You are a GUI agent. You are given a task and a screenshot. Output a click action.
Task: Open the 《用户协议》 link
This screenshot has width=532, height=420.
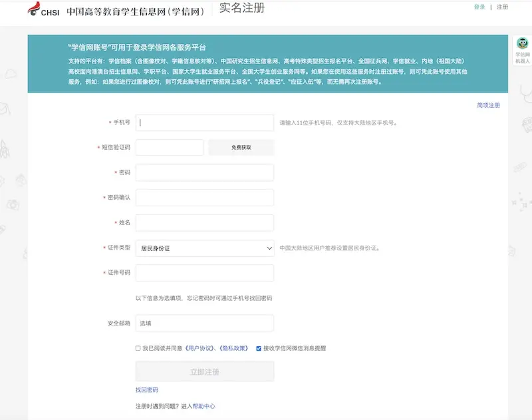click(200, 348)
